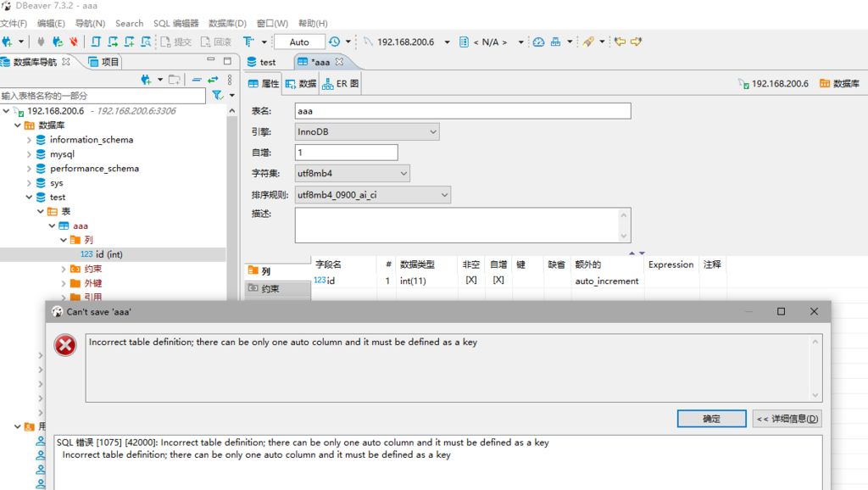
Task: Maximize the database navigator panel
Action: click(x=227, y=61)
